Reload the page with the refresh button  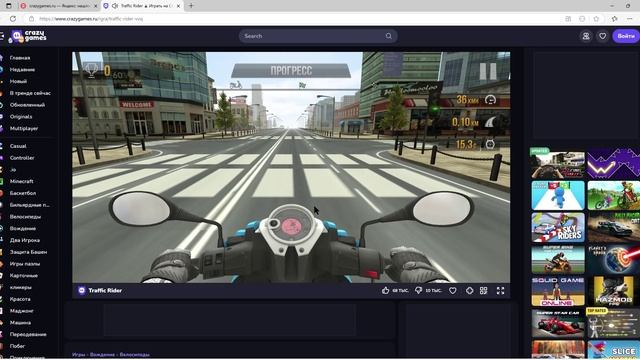pos(13,19)
